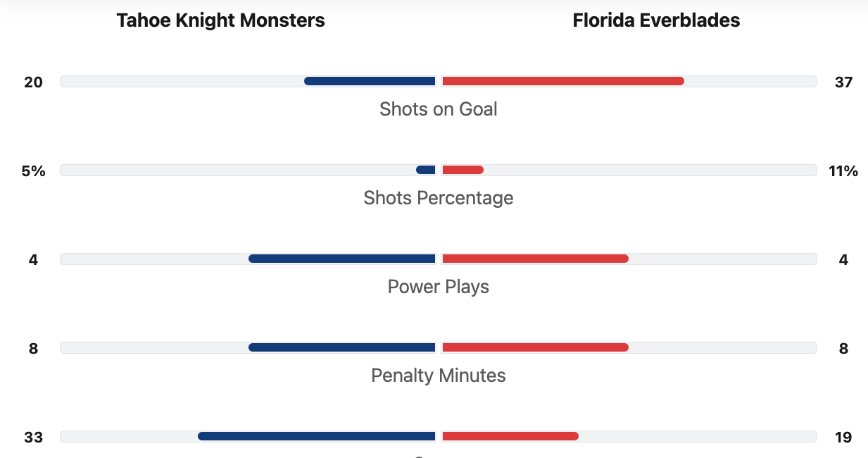Click the Penalty Minutes label
The image size is (868, 458).
point(438,376)
